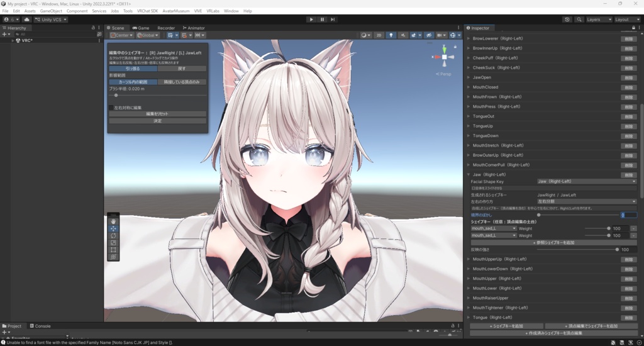Select the Rect tool in Scene overlay

pos(113,250)
